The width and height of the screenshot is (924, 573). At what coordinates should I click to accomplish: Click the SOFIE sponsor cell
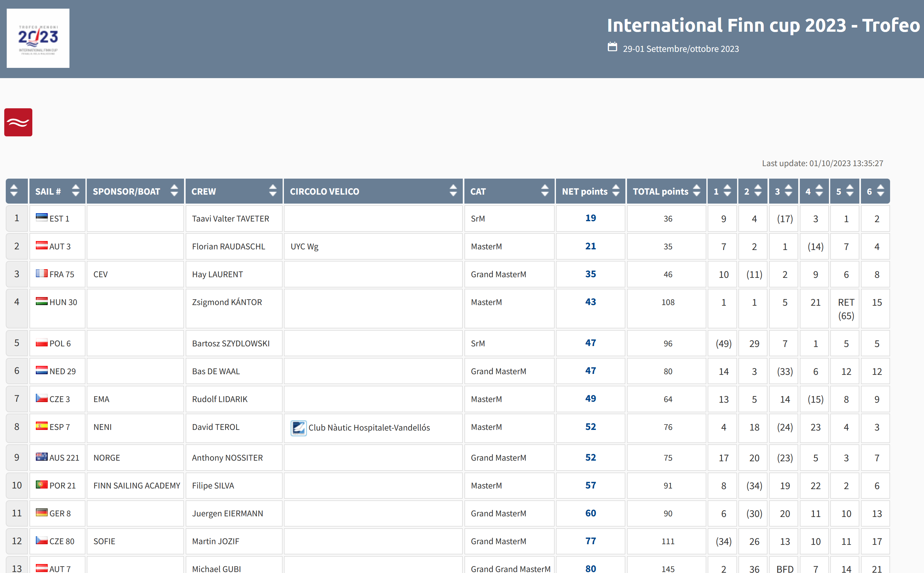(135, 541)
